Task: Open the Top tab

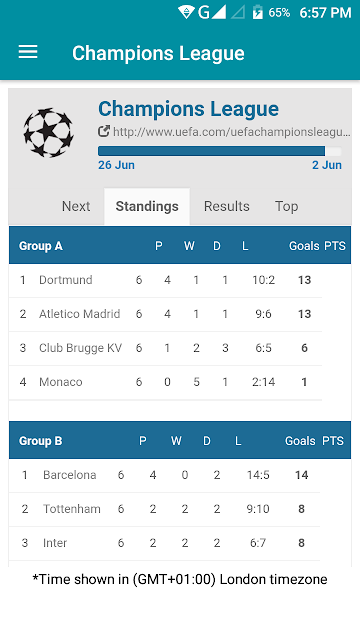Action: [287, 206]
